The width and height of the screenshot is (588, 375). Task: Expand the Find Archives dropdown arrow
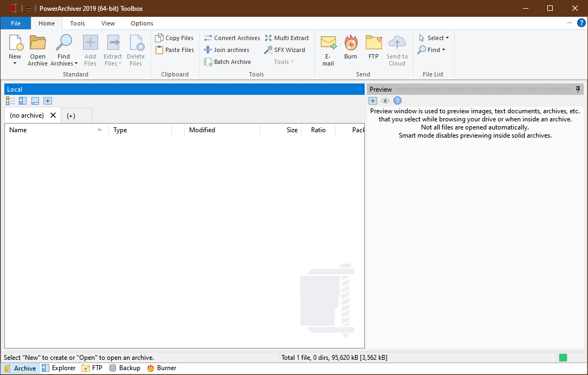click(x=76, y=63)
